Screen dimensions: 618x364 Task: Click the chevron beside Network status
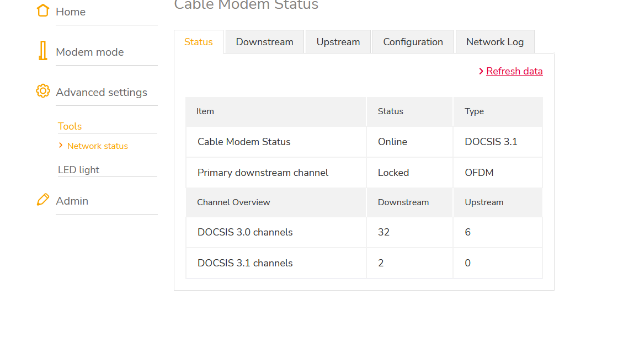pyautogui.click(x=61, y=145)
